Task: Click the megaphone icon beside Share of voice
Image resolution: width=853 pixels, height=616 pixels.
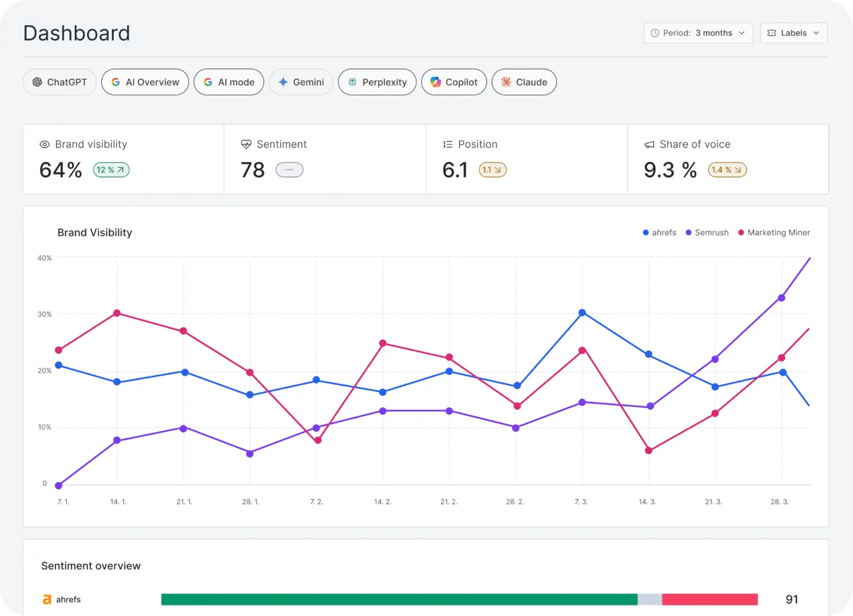Action: [x=649, y=144]
